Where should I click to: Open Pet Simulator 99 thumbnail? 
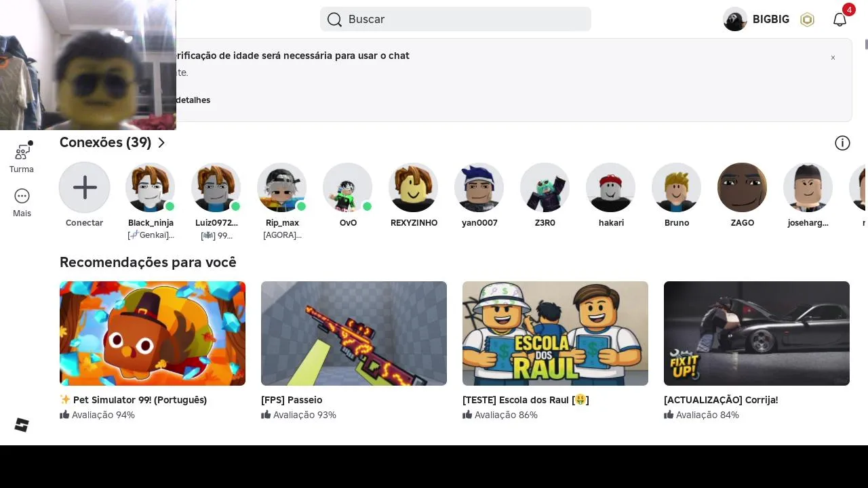pos(153,333)
